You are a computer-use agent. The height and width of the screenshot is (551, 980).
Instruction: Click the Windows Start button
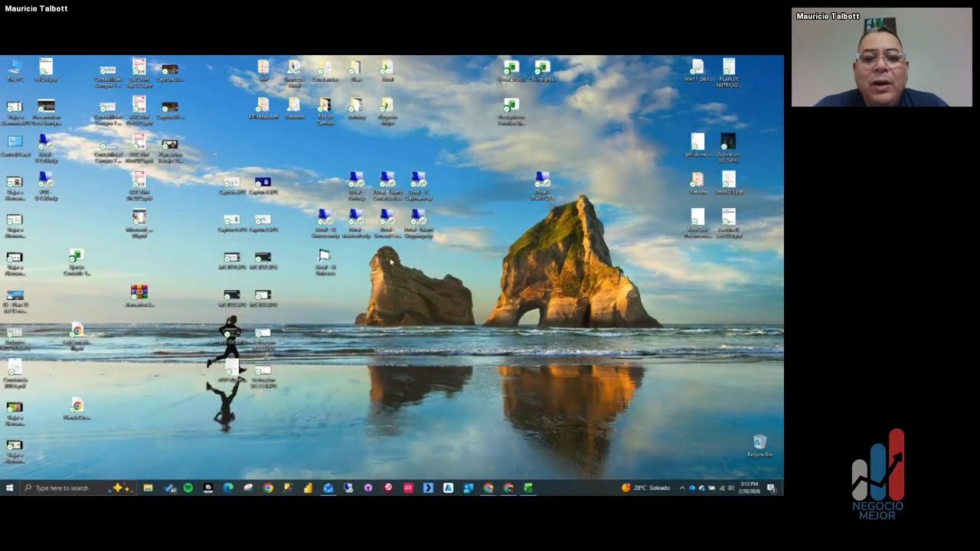tap(10, 487)
